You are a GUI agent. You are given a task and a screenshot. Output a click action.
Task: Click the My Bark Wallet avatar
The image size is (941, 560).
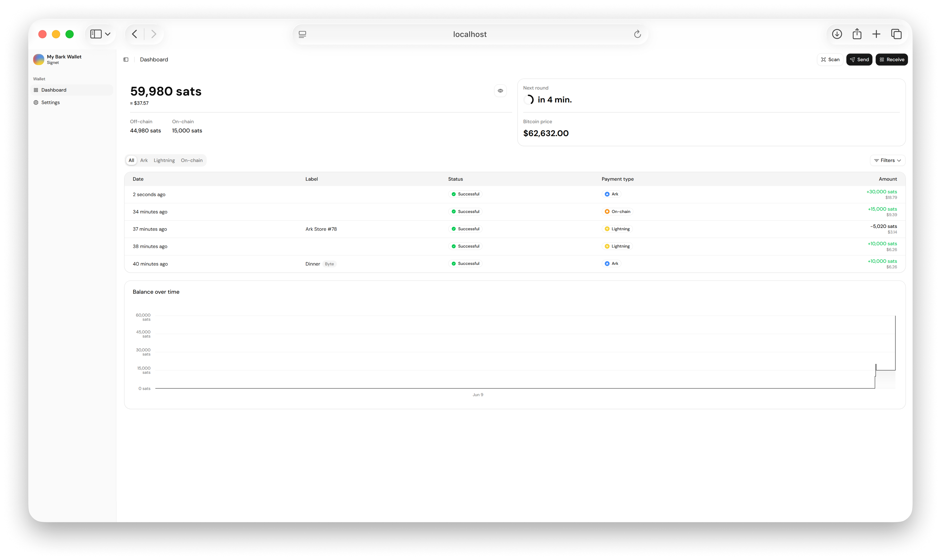click(x=38, y=60)
